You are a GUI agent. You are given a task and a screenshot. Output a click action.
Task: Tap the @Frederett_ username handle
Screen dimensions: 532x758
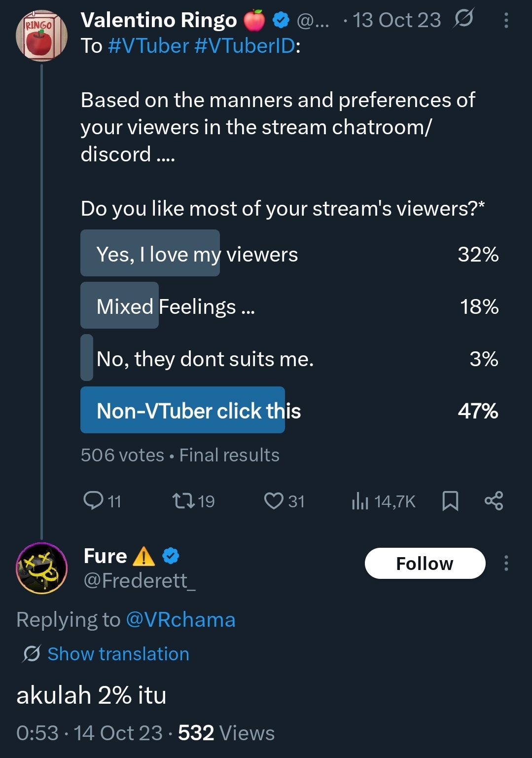click(x=140, y=581)
